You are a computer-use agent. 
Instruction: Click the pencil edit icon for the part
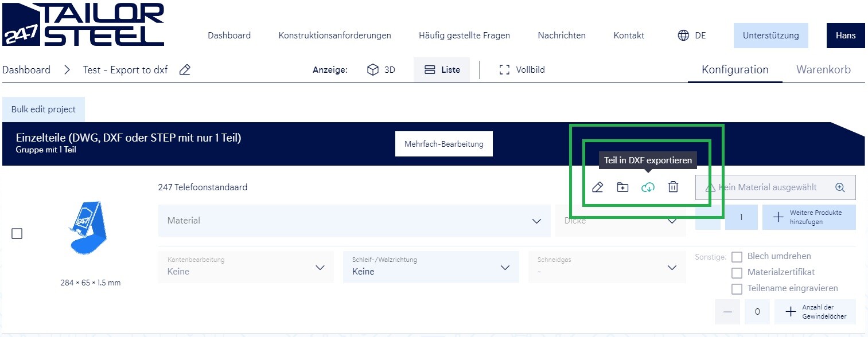tap(597, 187)
